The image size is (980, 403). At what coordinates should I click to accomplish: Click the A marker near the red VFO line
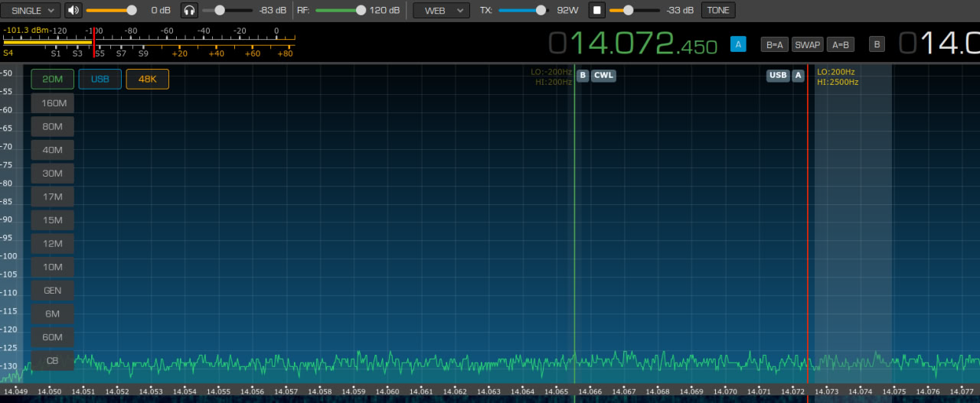798,76
